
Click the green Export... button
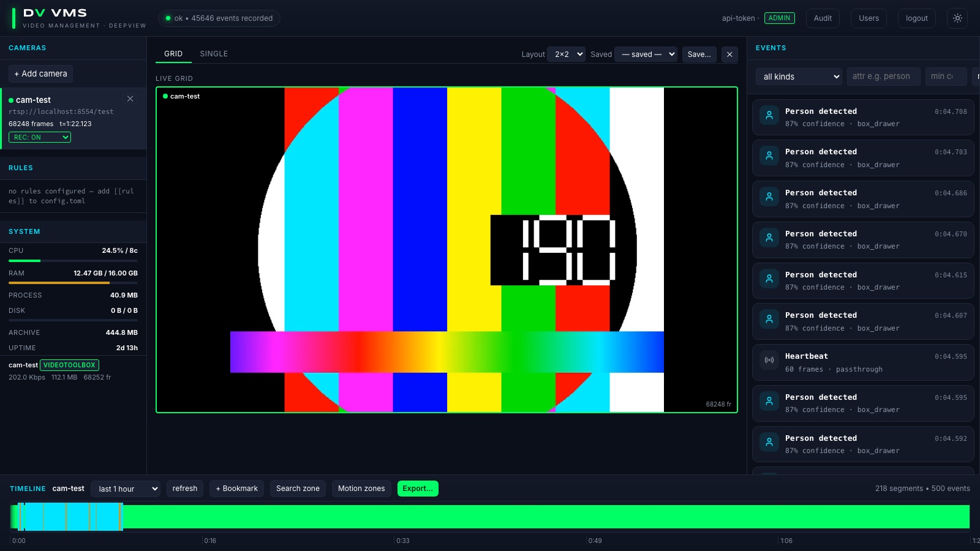418,489
